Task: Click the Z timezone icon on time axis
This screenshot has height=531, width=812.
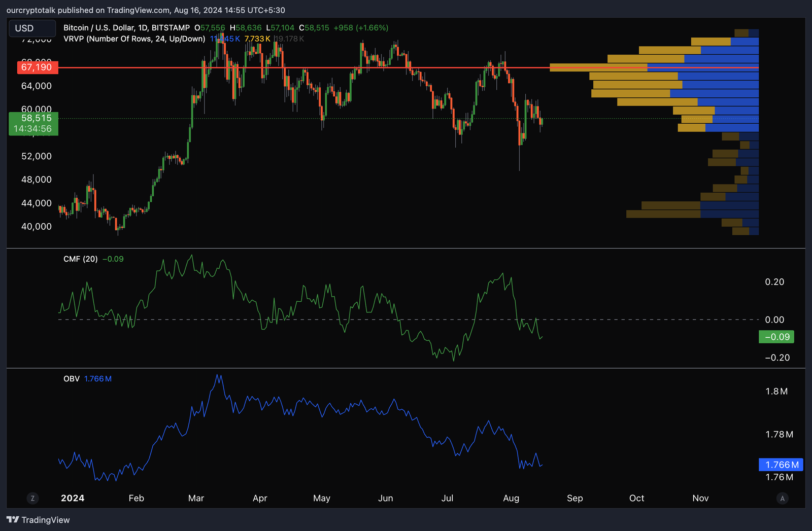Action: coord(32,499)
